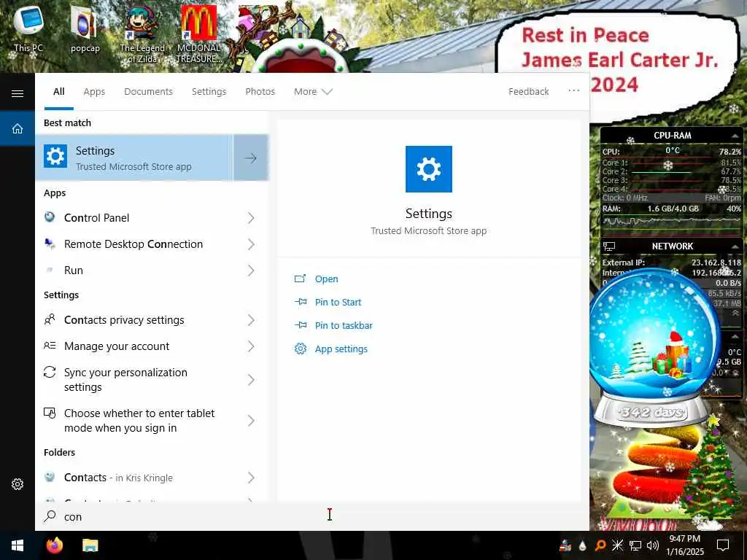The height and width of the screenshot is (560, 747).
Task: Expand Contacts privacy settings chevron
Action: pyautogui.click(x=251, y=320)
